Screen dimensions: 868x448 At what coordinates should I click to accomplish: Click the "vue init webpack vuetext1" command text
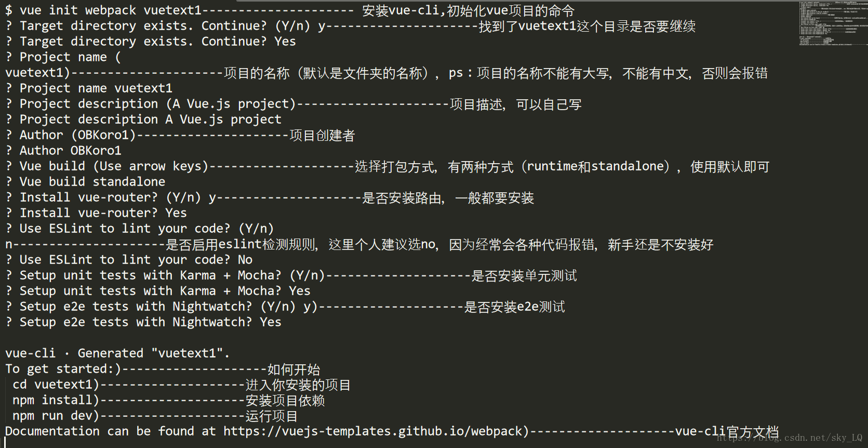click(111, 10)
